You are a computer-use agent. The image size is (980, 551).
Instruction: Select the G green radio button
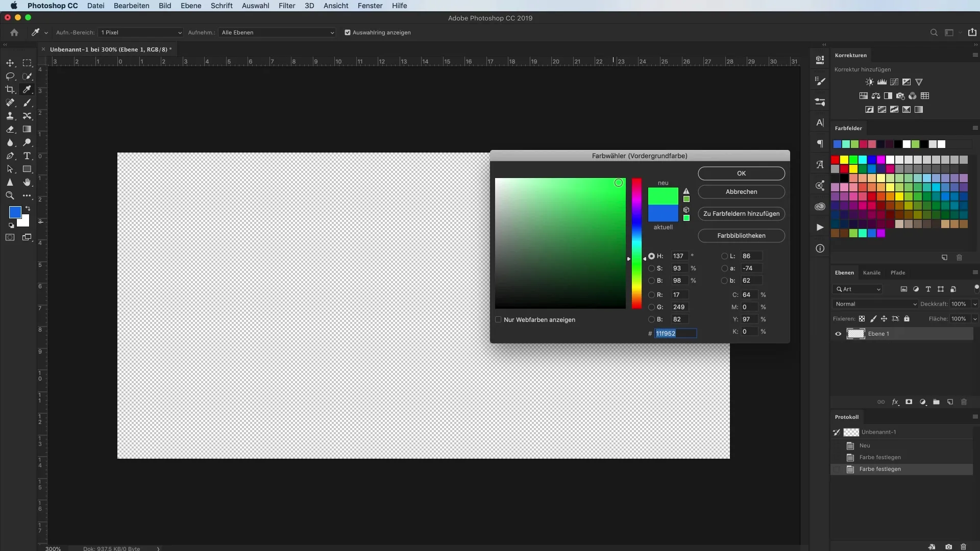click(652, 307)
